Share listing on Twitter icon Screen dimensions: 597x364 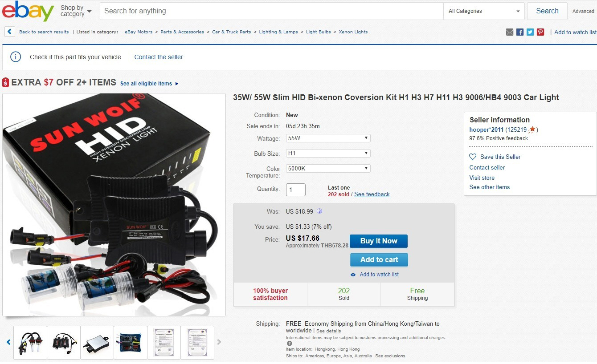coord(530,32)
